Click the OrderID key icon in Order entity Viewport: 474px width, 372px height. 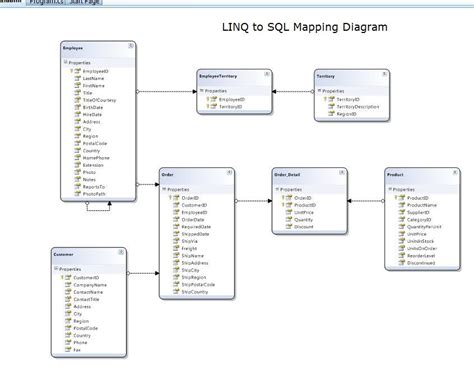170,198
